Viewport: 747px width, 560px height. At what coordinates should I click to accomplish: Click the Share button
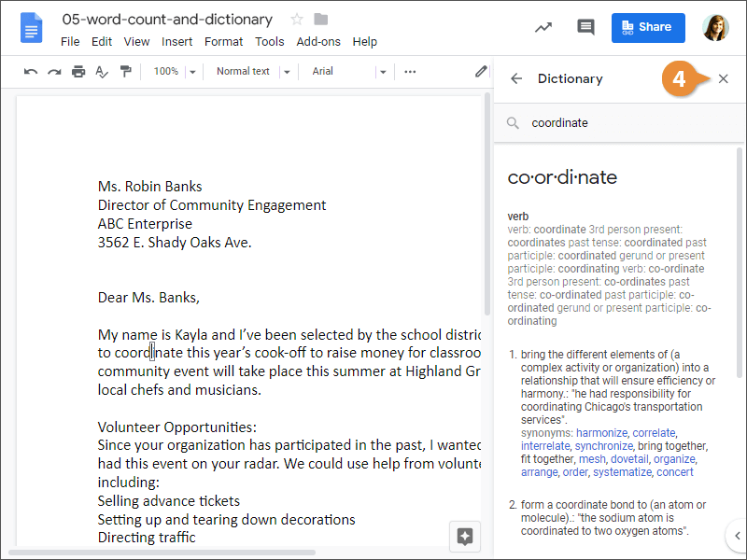[648, 27]
